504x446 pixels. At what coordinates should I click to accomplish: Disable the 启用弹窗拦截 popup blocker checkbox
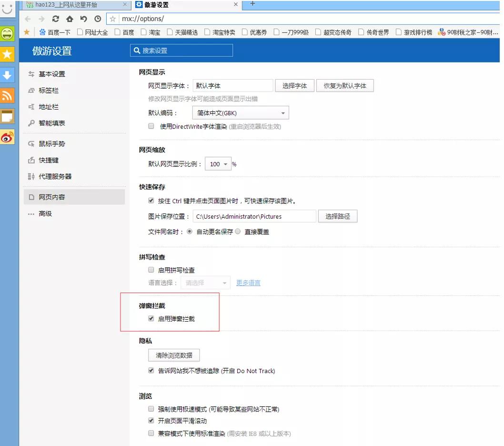coord(151,319)
